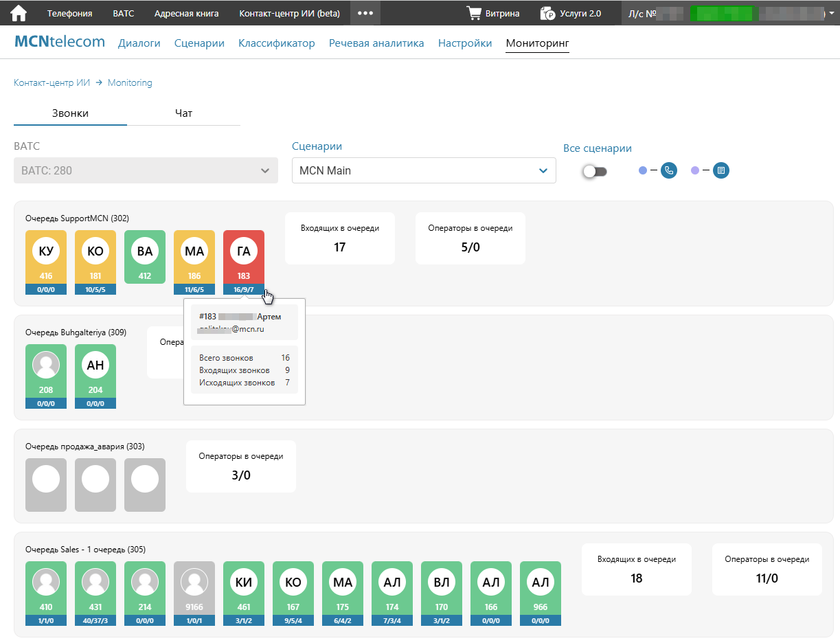The width and height of the screenshot is (840, 643).
Task: Expand the three-dots more menu
Action: click(x=365, y=13)
